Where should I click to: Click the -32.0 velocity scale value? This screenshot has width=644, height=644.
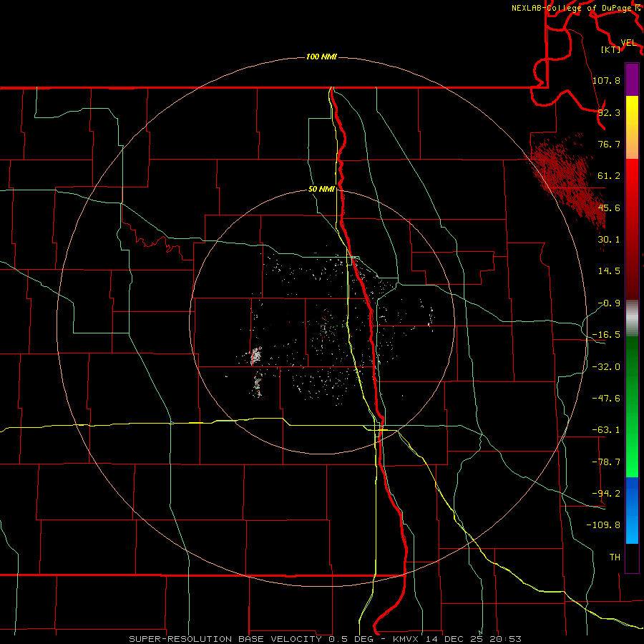tap(606, 367)
